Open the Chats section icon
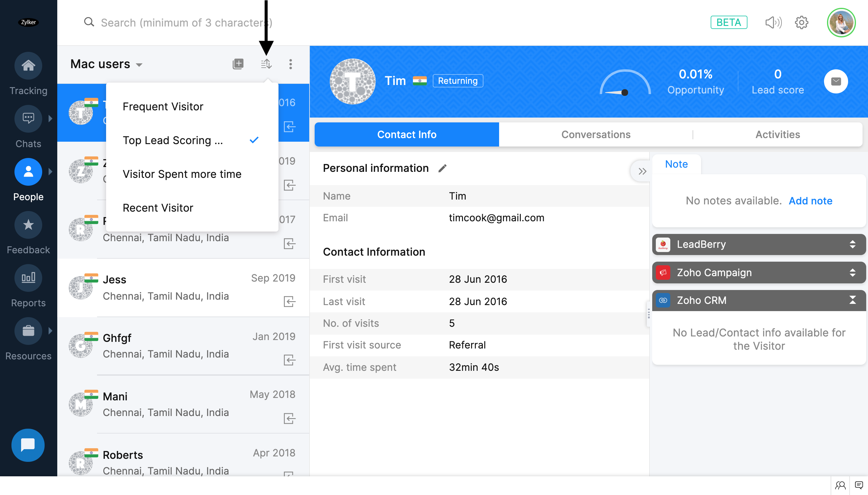The image size is (868, 495). 28,119
